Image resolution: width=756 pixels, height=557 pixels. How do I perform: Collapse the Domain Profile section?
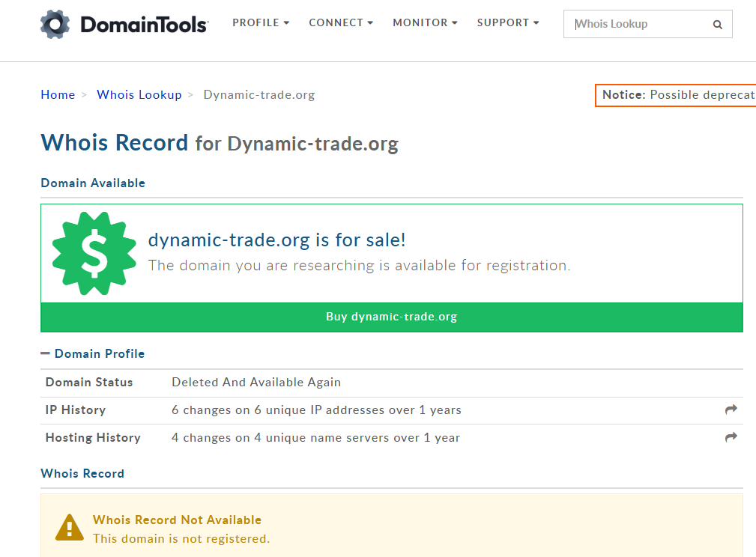pos(46,353)
